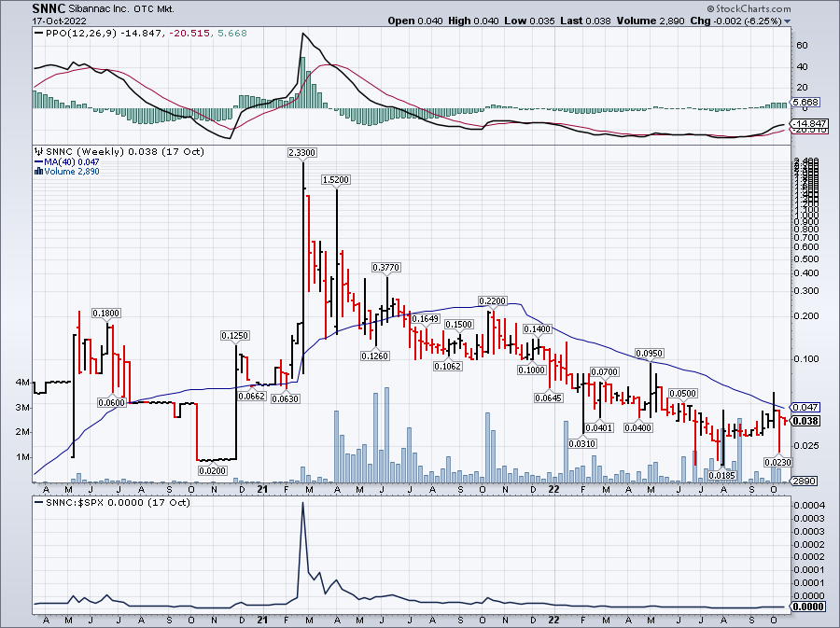The image size is (840, 628).
Task: Click the 0.0645 low price label
Action: pyautogui.click(x=549, y=398)
